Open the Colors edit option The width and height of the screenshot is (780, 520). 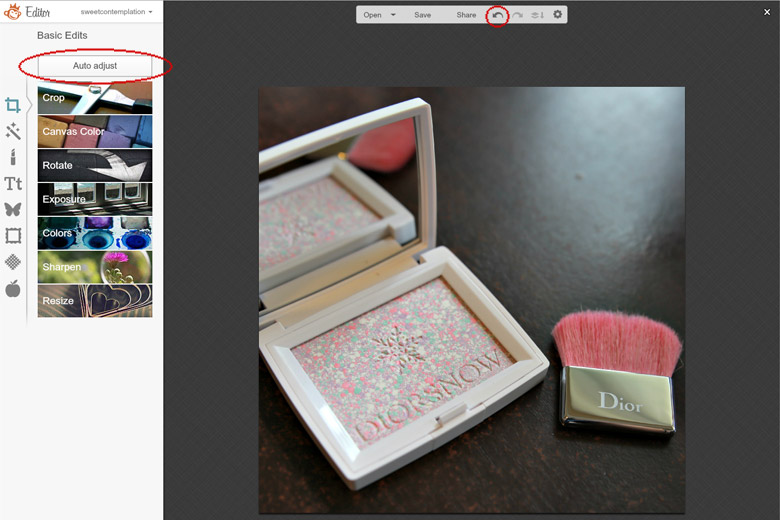pyautogui.click(x=95, y=233)
